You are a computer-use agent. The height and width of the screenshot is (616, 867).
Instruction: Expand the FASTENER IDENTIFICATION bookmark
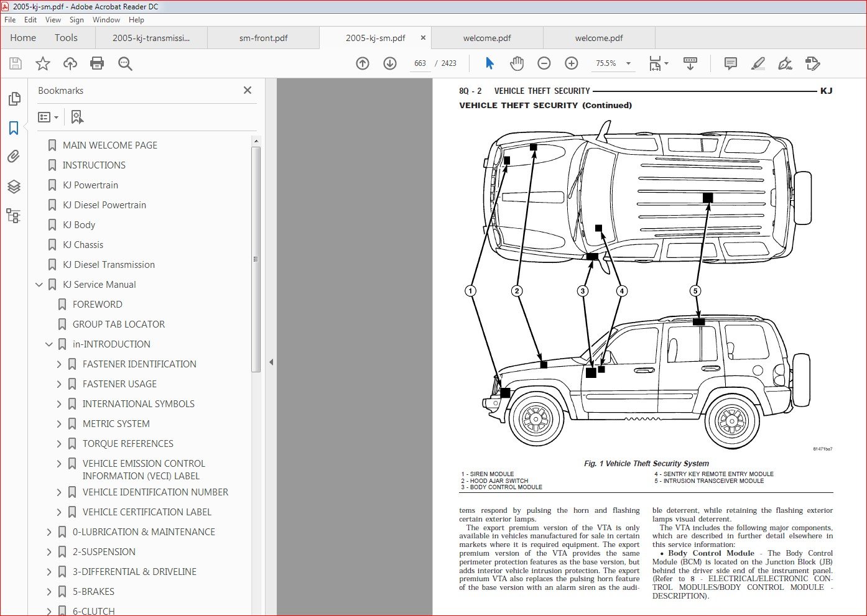click(x=59, y=364)
